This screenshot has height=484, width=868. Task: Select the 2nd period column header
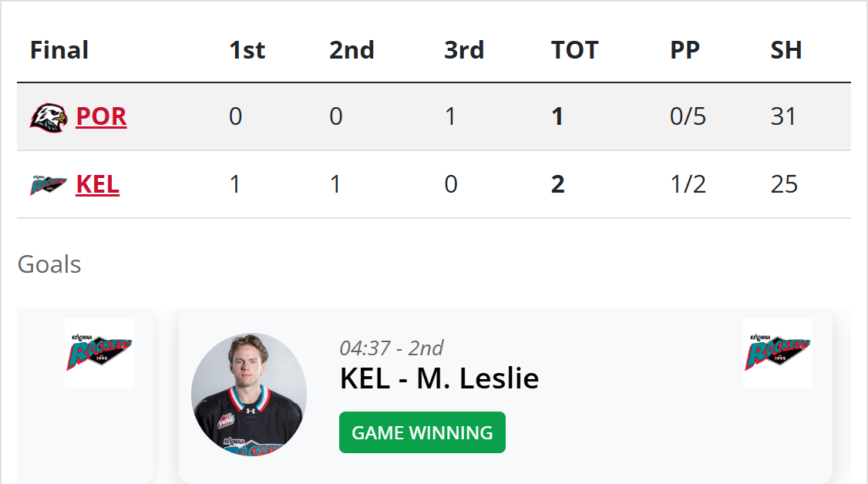click(x=352, y=50)
